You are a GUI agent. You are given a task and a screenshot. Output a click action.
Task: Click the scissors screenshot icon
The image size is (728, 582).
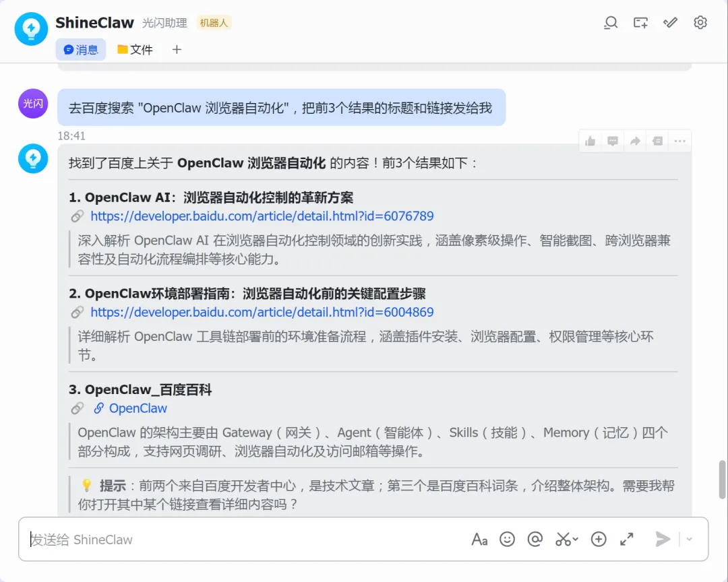[x=563, y=540]
